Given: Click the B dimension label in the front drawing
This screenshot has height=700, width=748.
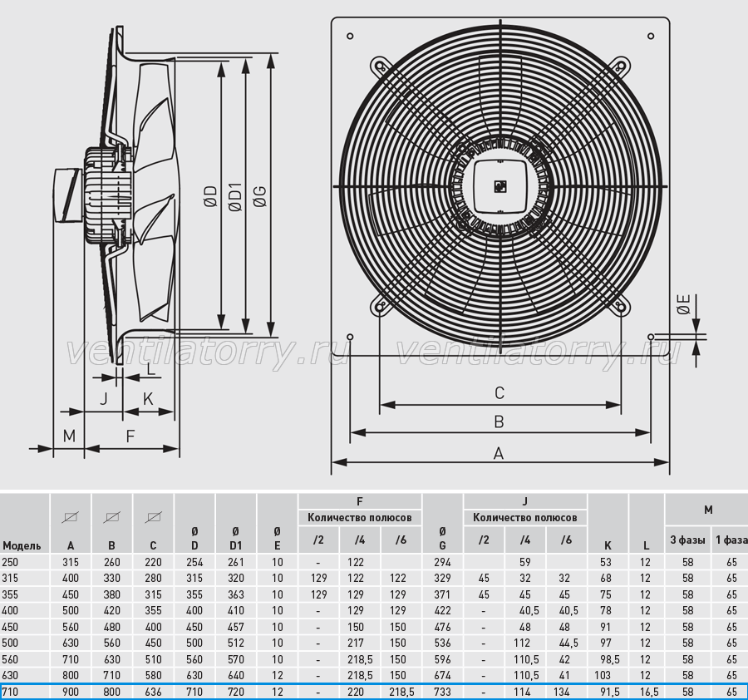Looking at the screenshot, I should pos(499,421).
